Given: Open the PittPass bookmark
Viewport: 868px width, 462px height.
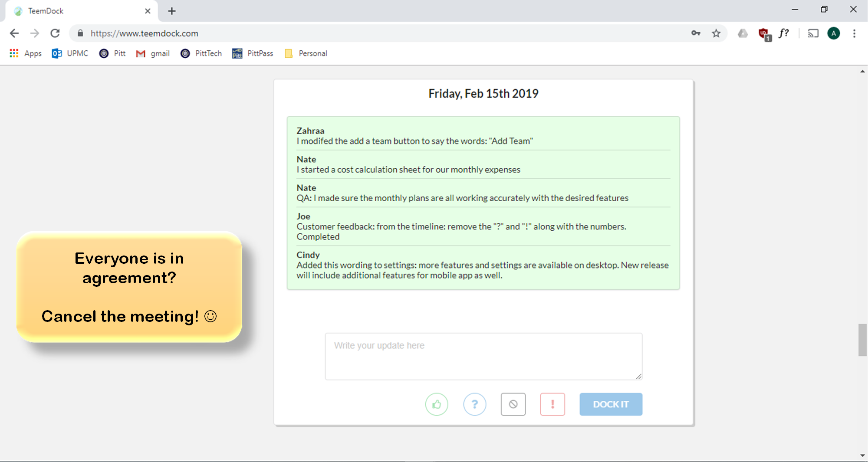Looking at the screenshot, I should [x=253, y=53].
